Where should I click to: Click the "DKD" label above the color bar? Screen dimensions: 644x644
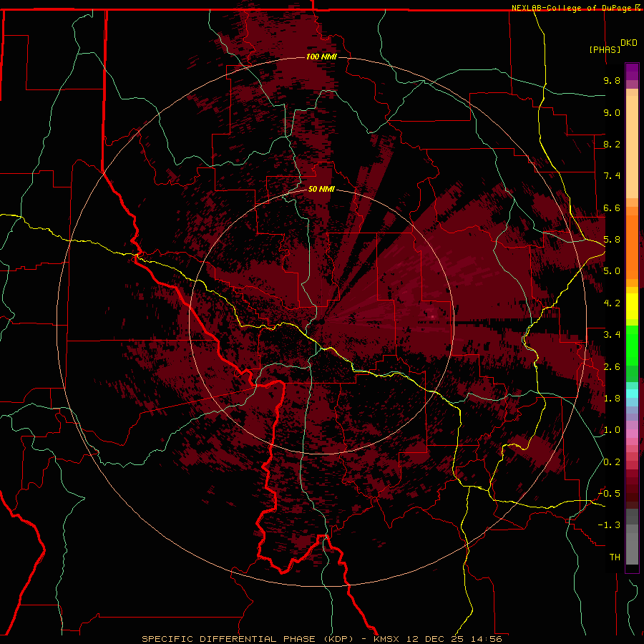tap(629, 43)
